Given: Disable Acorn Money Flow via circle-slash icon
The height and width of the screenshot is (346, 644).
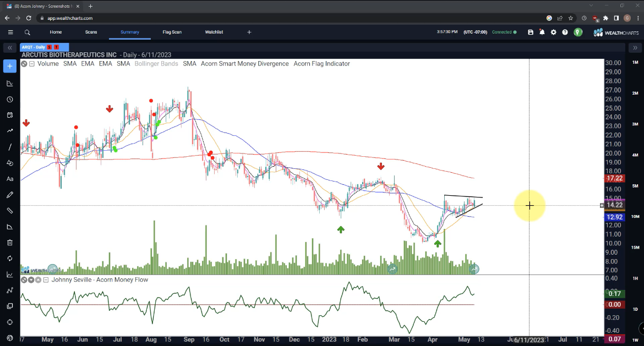Looking at the screenshot, I should pyautogui.click(x=24, y=280).
